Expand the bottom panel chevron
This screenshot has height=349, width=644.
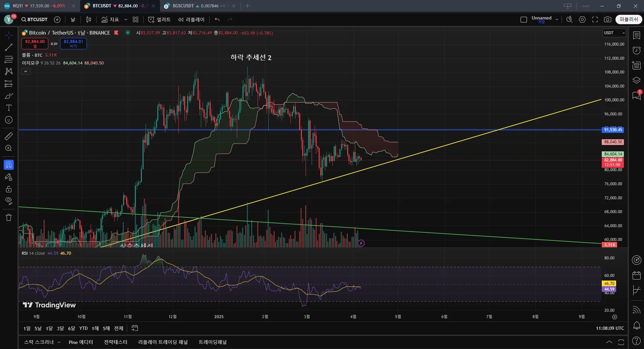(x=609, y=342)
